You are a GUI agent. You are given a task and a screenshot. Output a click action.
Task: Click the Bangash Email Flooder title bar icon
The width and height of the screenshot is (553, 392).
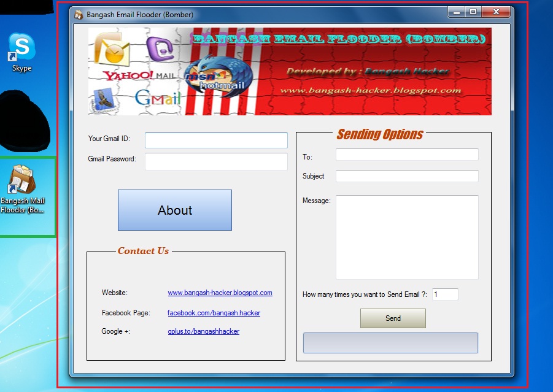point(78,13)
